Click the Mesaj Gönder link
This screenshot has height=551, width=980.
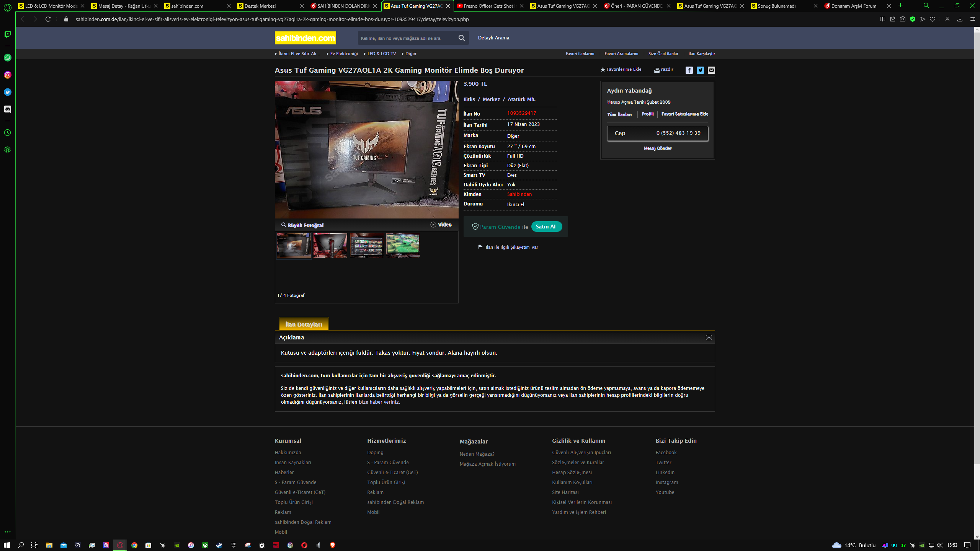coord(657,148)
